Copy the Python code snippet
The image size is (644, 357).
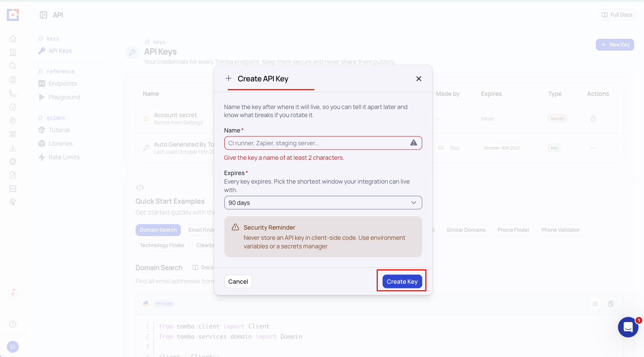tap(611, 304)
